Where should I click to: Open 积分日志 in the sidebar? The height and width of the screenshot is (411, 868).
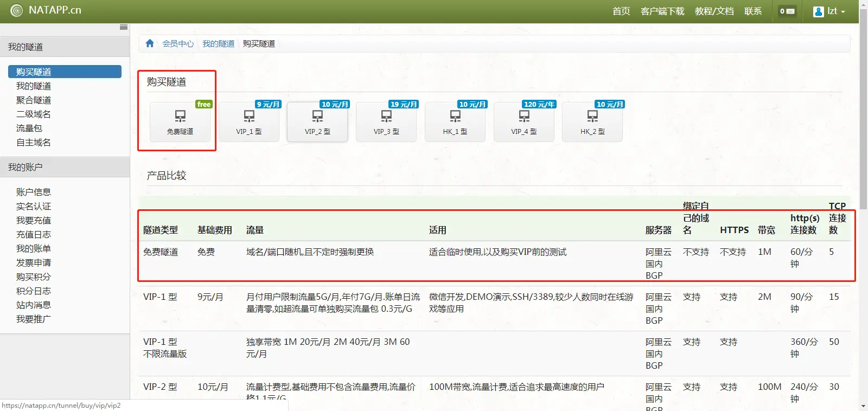34,291
